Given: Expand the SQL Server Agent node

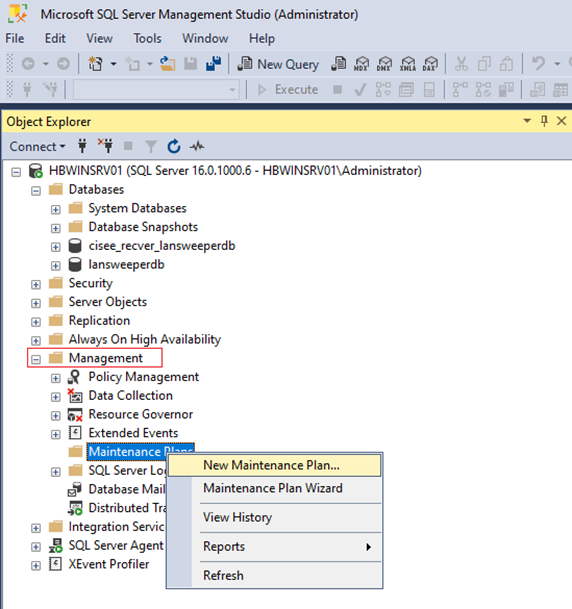Looking at the screenshot, I should [36, 547].
